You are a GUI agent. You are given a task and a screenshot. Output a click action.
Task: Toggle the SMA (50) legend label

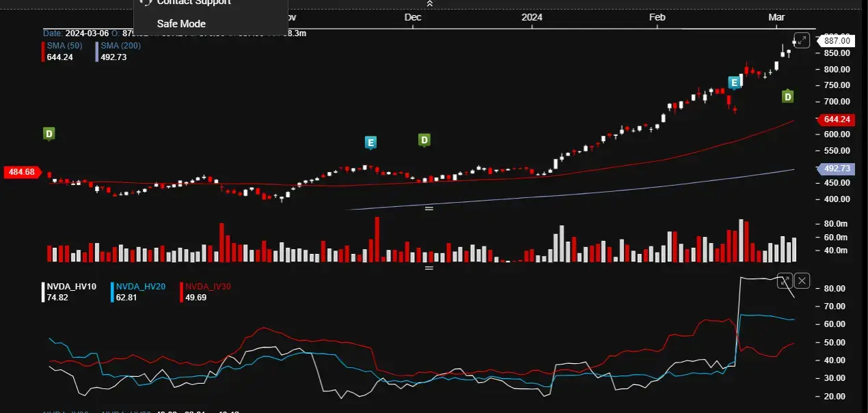(66, 46)
